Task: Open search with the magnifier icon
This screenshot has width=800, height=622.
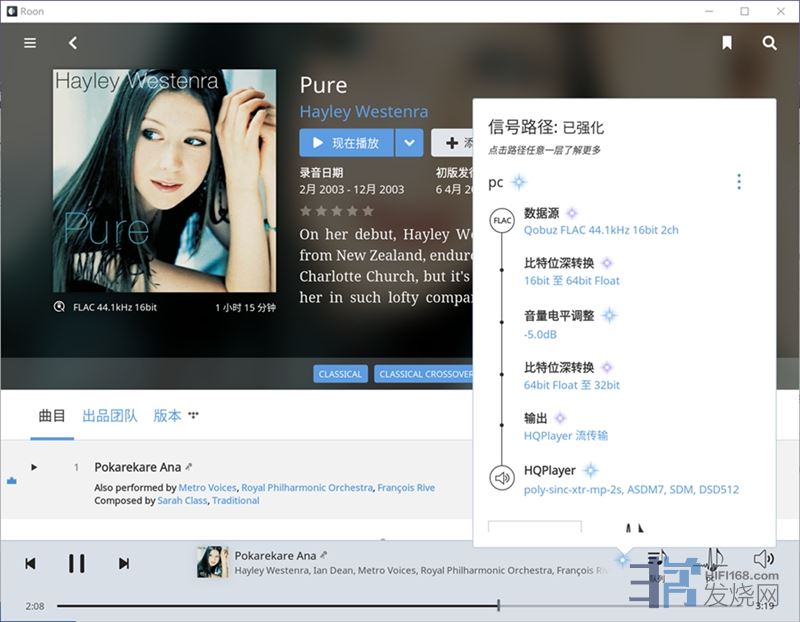Action: (769, 43)
